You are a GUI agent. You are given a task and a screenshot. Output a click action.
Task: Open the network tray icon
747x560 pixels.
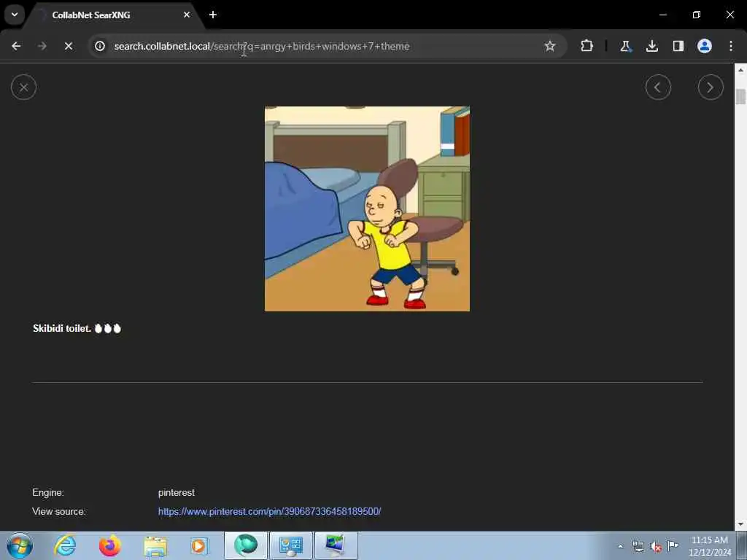click(x=638, y=546)
